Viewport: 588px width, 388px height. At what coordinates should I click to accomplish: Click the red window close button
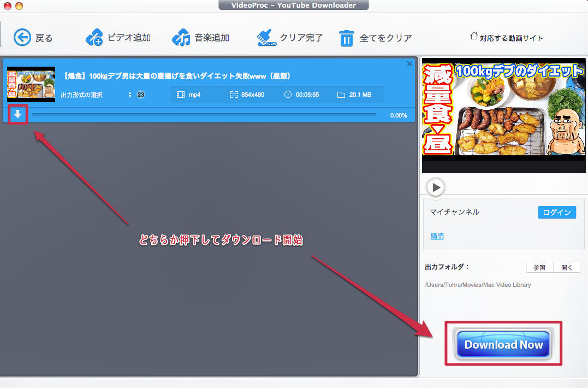7,5
